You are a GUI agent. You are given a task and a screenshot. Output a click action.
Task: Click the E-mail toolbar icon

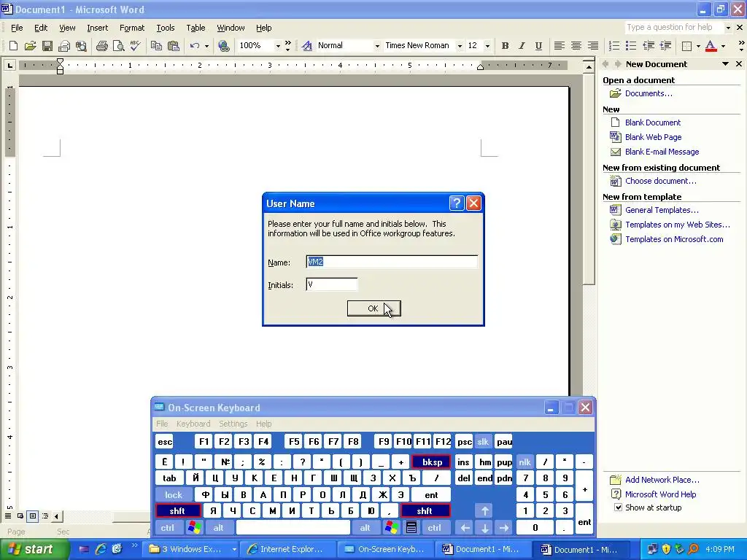64,46
